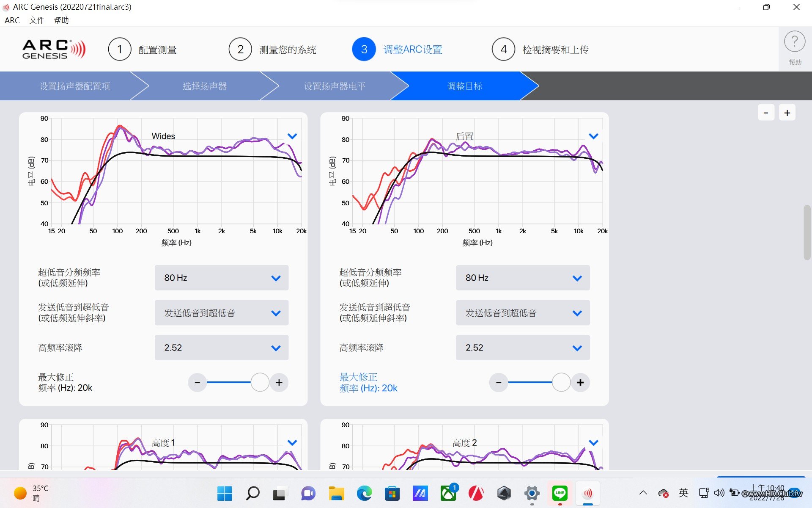Select step 3 调整ARC设置

(397, 50)
